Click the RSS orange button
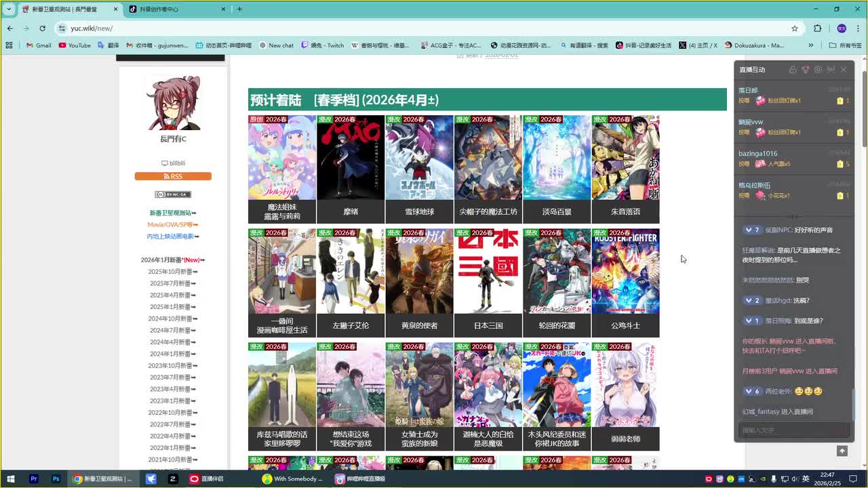 tap(173, 176)
